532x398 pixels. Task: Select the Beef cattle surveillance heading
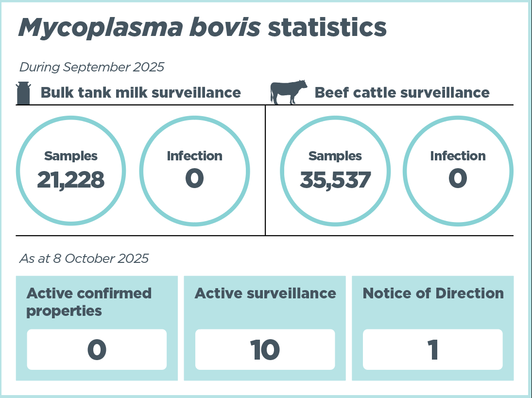[x=402, y=92]
